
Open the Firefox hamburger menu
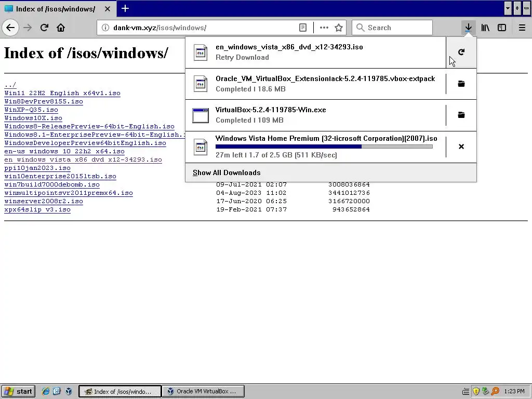522,28
